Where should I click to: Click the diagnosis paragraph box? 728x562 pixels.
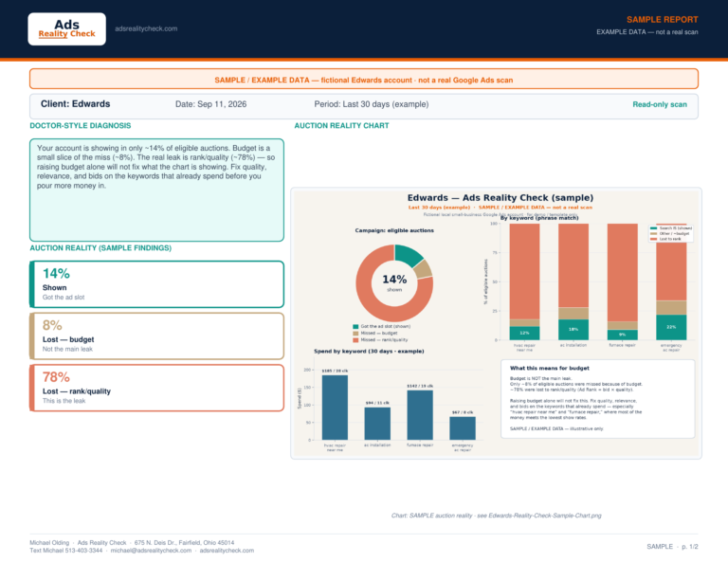157,190
